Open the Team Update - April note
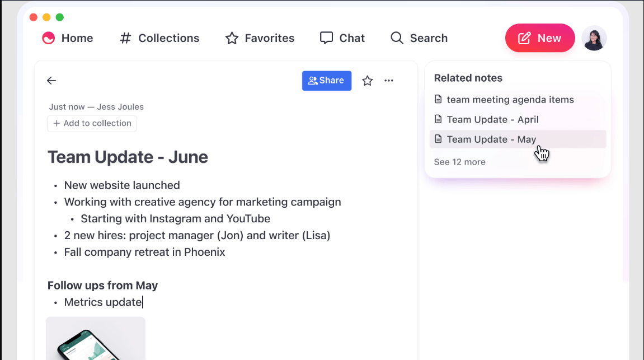This screenshot has height=360, width=644. tap(492, 119)
